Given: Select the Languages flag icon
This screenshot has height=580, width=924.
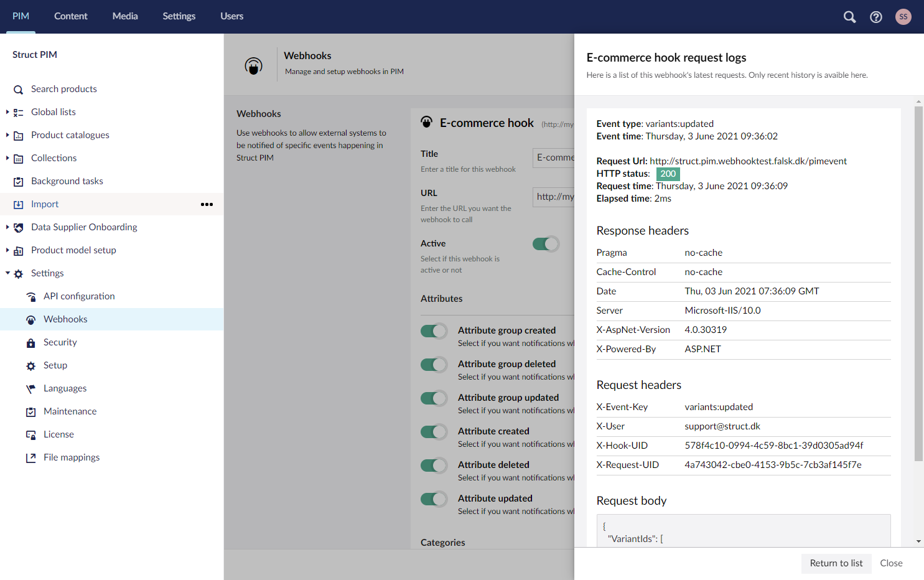Looking at the screenshot, I should [31, 389].
